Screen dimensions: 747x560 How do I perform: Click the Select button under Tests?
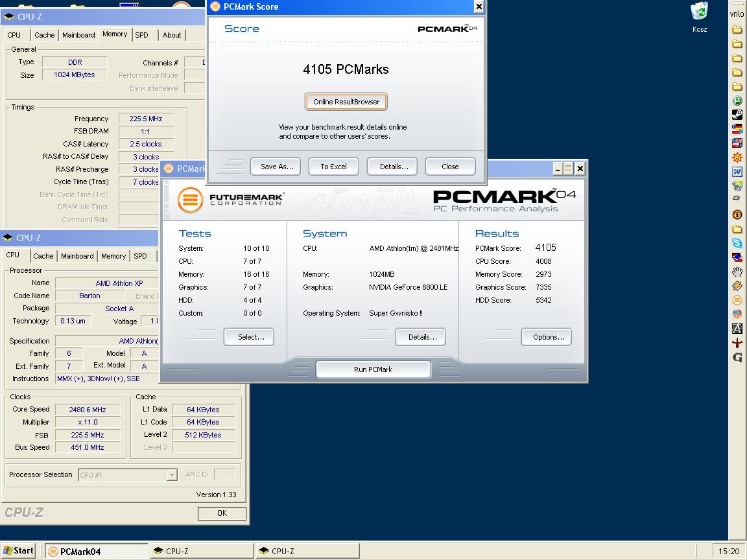249,336
